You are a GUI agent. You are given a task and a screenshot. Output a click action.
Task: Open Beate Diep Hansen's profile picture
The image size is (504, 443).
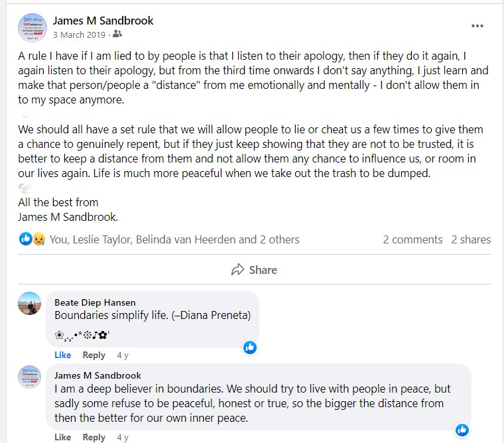[30, 304]
